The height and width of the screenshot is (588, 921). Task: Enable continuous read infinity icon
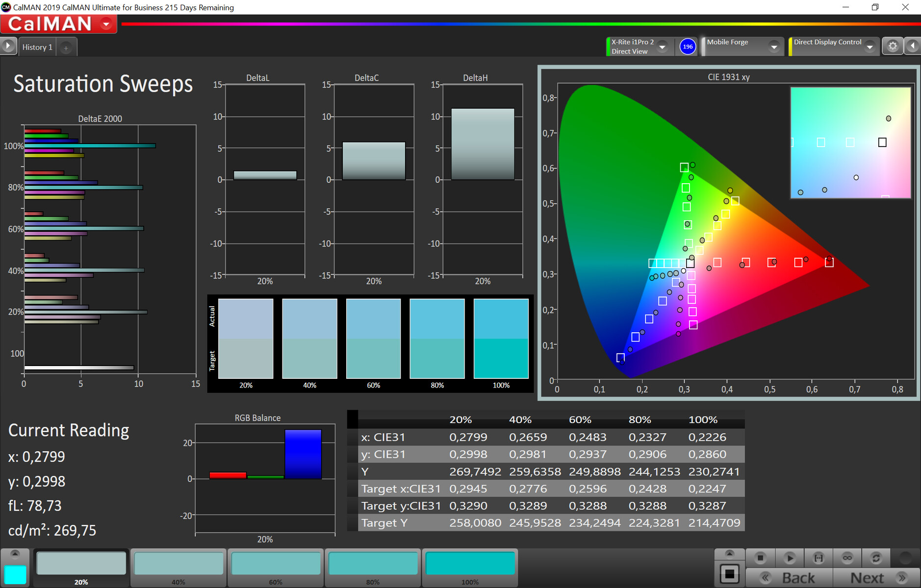coord(847,558)
